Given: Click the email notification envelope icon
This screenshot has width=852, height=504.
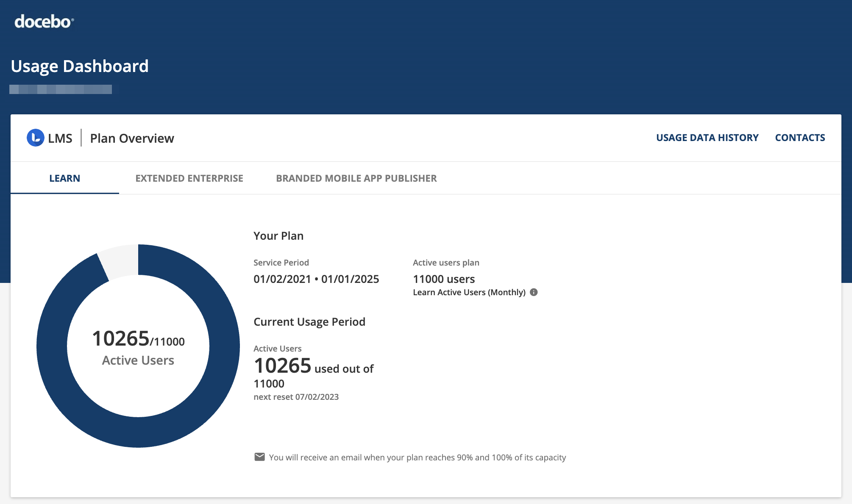Looking at the screenshot, I should click(x=259, y=457).
